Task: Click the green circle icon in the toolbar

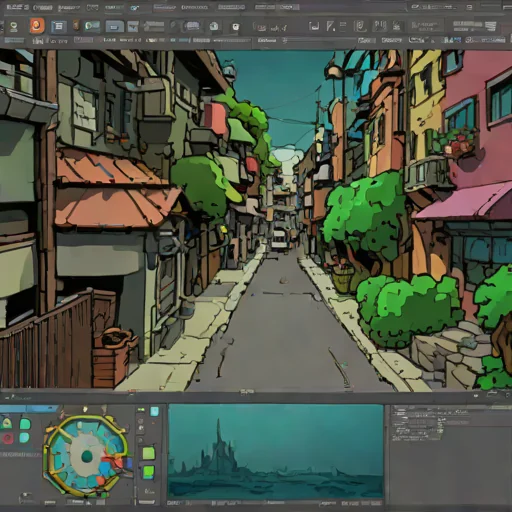Action: tap(14, 27)
